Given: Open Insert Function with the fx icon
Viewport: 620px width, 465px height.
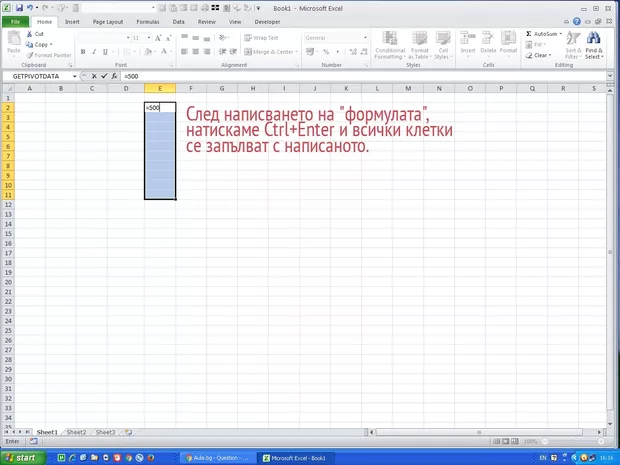Looking at the screenshot, I should pos(114,76).
